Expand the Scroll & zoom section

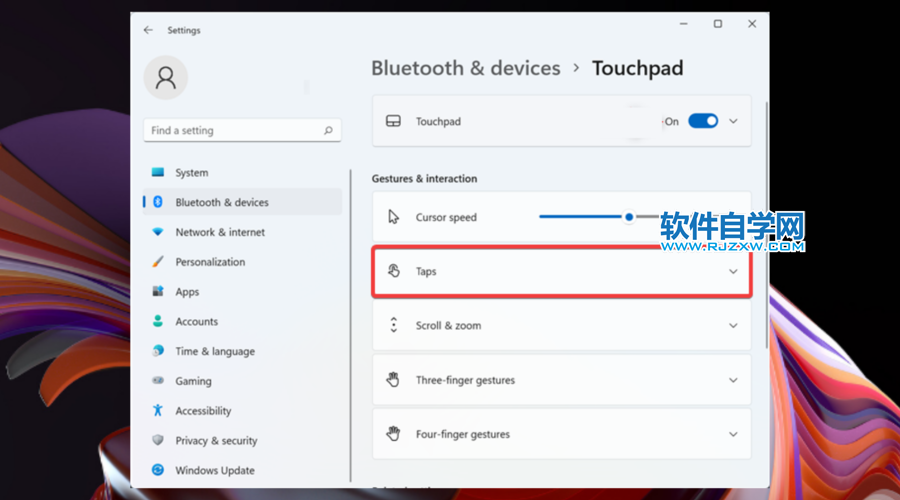pos(733,326)
